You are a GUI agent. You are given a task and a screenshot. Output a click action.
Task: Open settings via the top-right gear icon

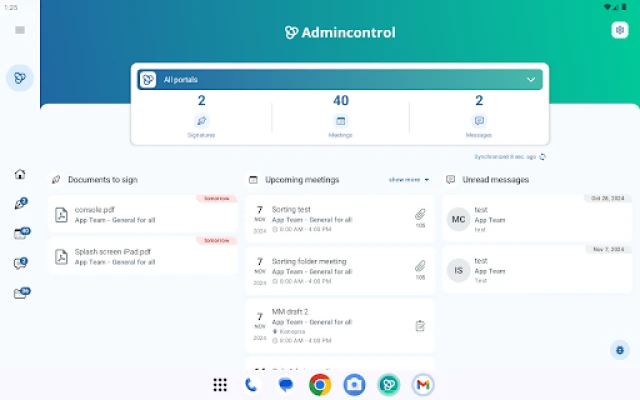619,30
